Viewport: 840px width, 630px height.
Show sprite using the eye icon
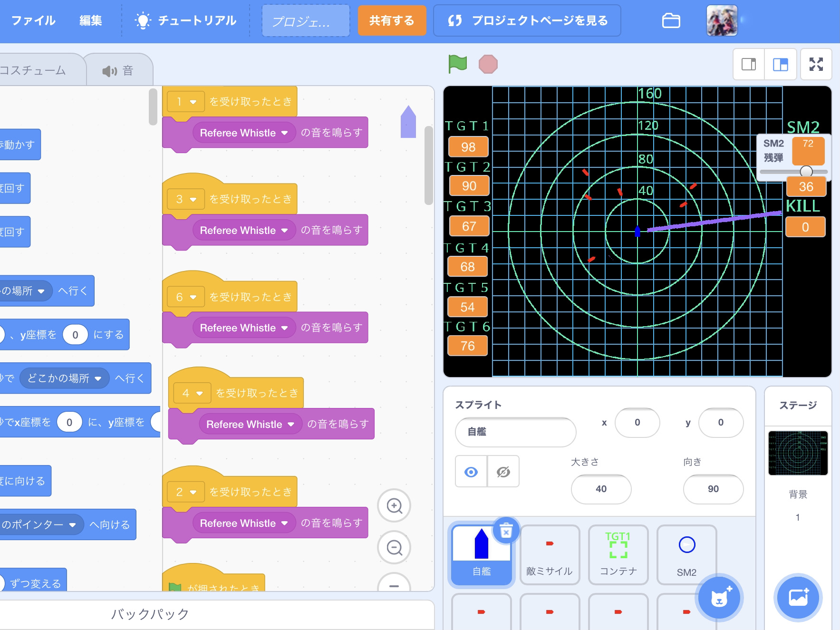click(x=471, y=472)
